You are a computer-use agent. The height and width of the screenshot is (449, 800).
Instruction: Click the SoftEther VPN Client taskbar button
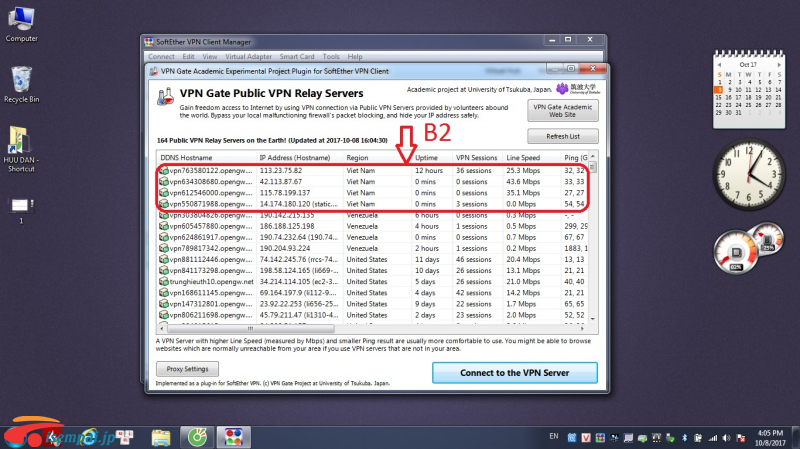(234, 437)
